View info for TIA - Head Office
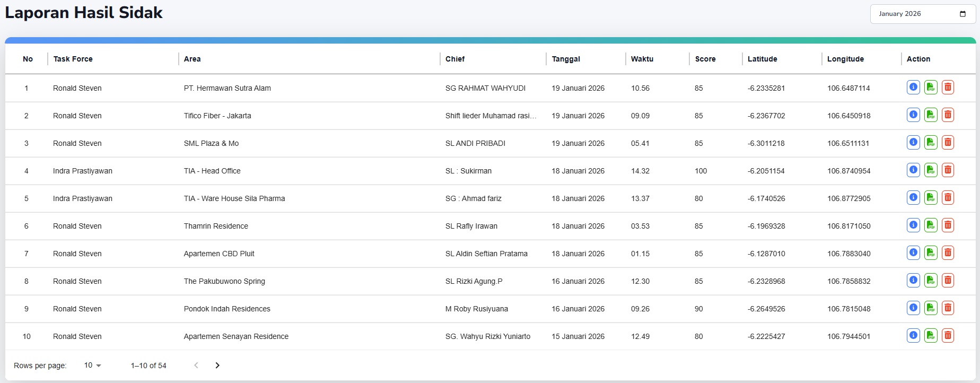 [x=913, y=170]
